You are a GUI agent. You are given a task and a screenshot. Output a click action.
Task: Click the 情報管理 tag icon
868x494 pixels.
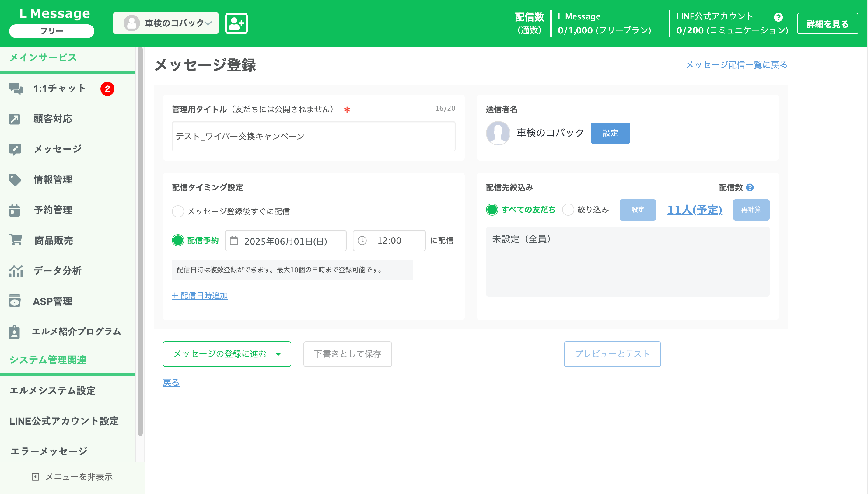pyautogui.click(x=15, y=180)
